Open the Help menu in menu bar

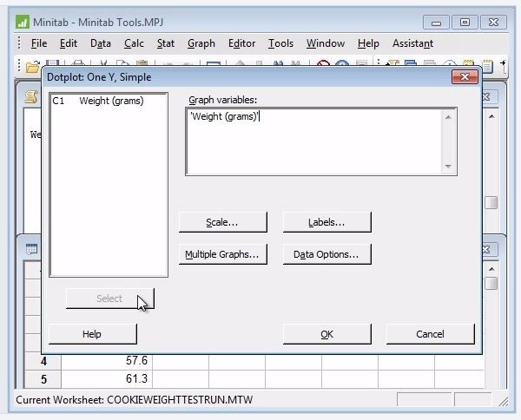point(368,43)
